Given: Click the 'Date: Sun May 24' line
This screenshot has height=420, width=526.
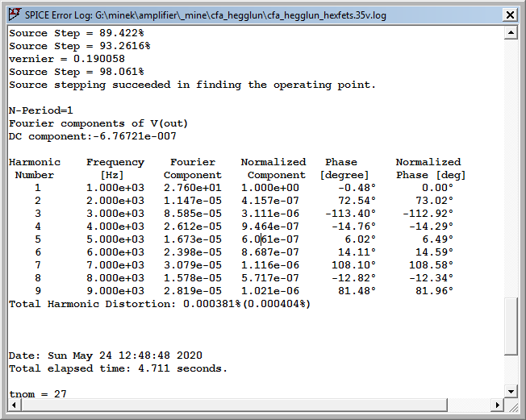Looking at the screenshot, I should point(106,356).
